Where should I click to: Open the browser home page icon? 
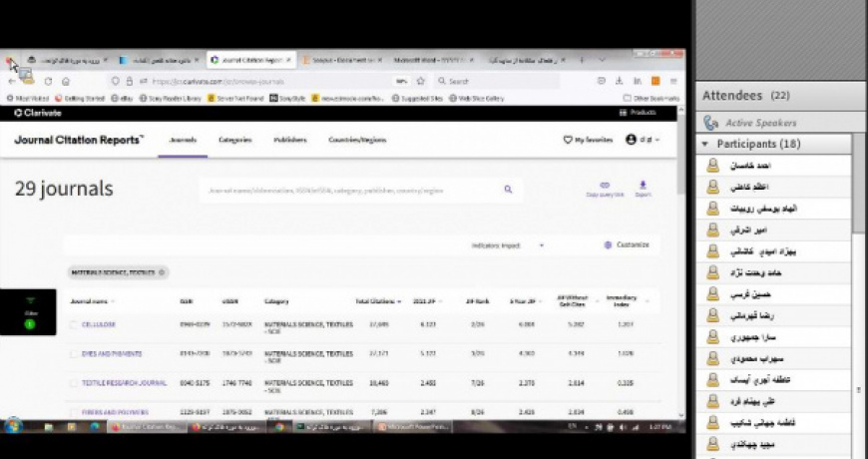click(66, 82)
